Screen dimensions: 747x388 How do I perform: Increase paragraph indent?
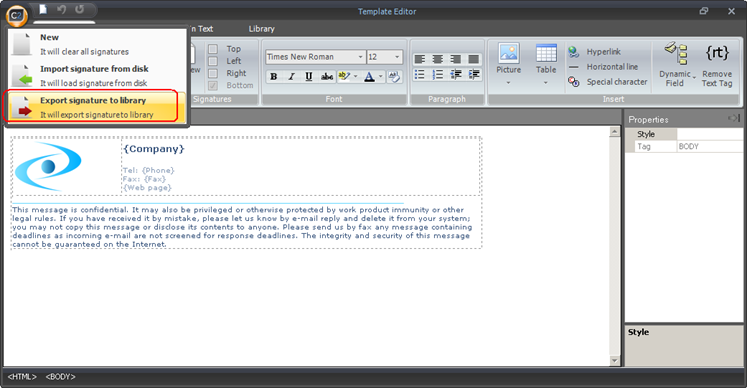click(474, 74)
